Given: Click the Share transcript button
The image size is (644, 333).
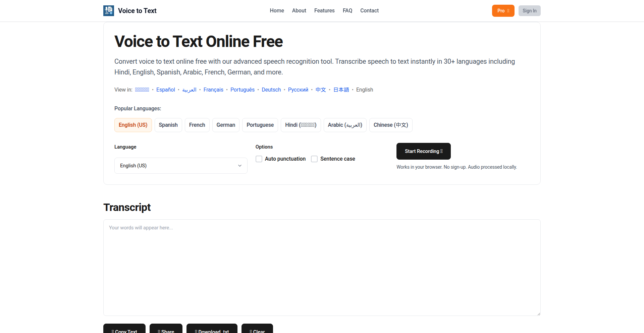Looking at the screenshot, I should click(x=166, y=329).
